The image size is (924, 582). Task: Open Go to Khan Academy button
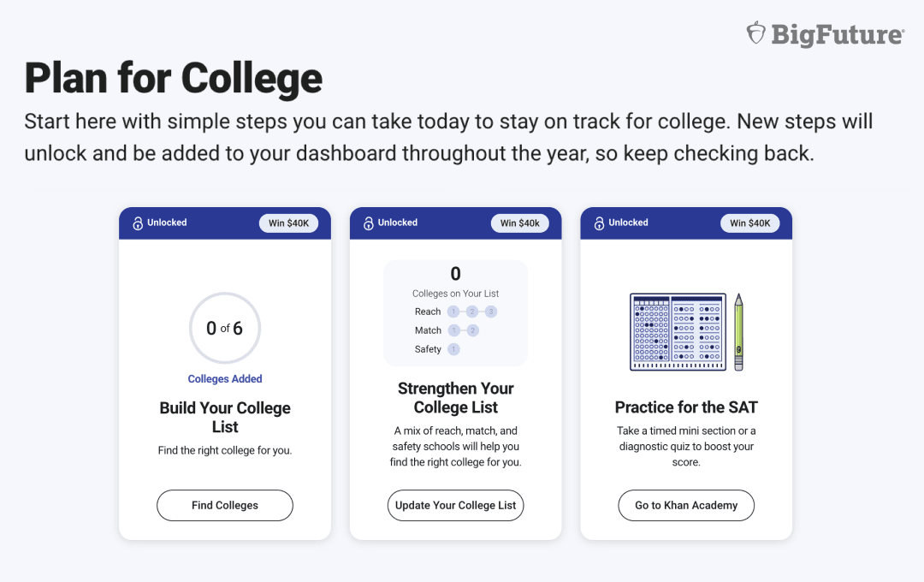click(686, 505)
